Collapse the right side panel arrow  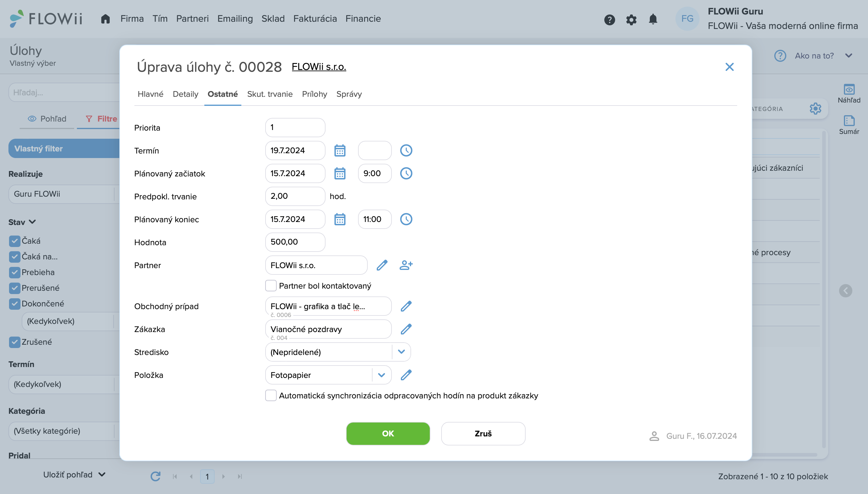point(845,291)
